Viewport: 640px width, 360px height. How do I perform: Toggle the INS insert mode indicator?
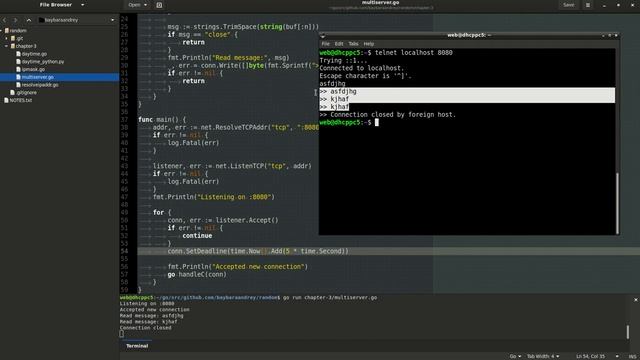(633, 356)
